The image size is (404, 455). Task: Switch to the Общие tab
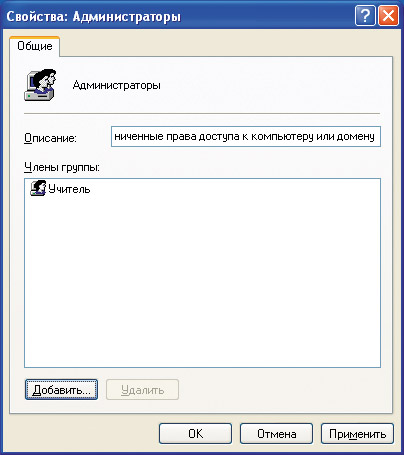[x=35, y=46]
